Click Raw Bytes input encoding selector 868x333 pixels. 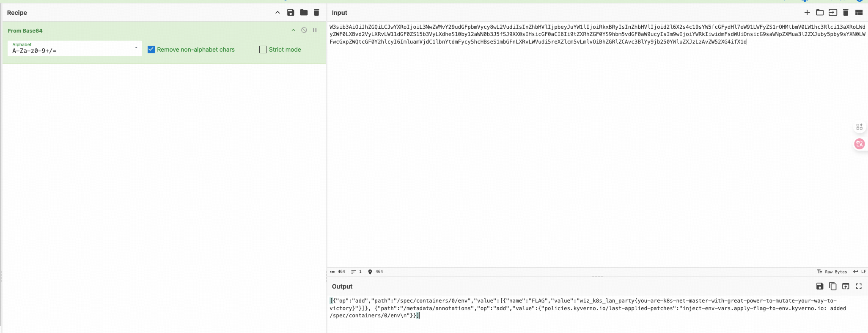coord(832,272)
